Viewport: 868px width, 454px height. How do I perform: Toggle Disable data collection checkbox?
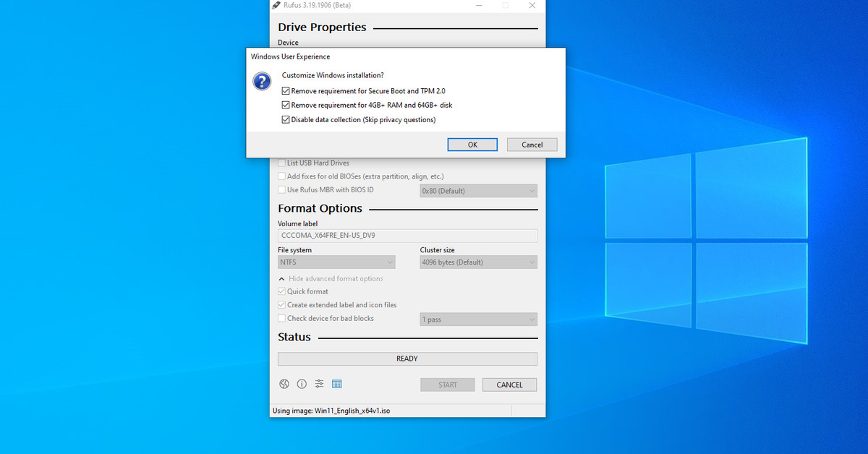point(286,120)
